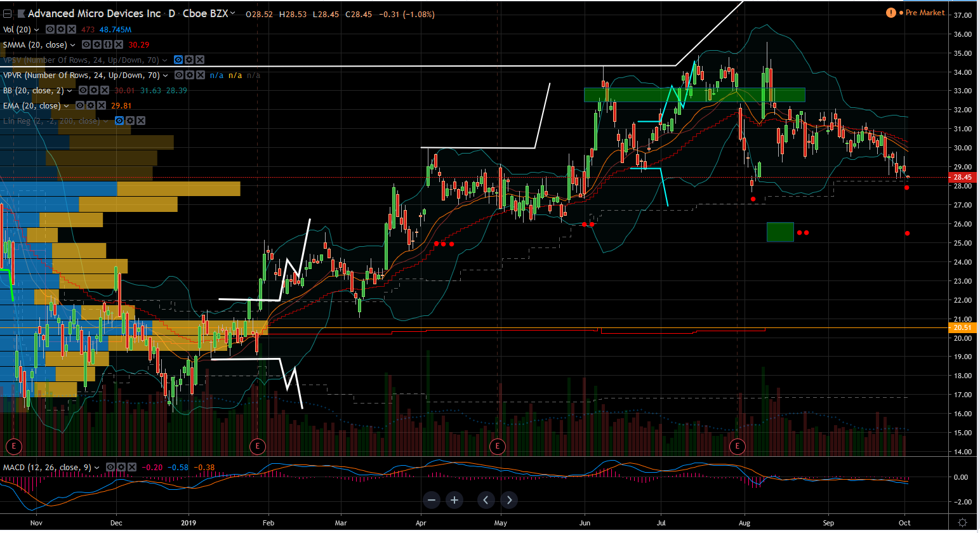Collapse the indicator legend using the minus box

click(7, 13)
